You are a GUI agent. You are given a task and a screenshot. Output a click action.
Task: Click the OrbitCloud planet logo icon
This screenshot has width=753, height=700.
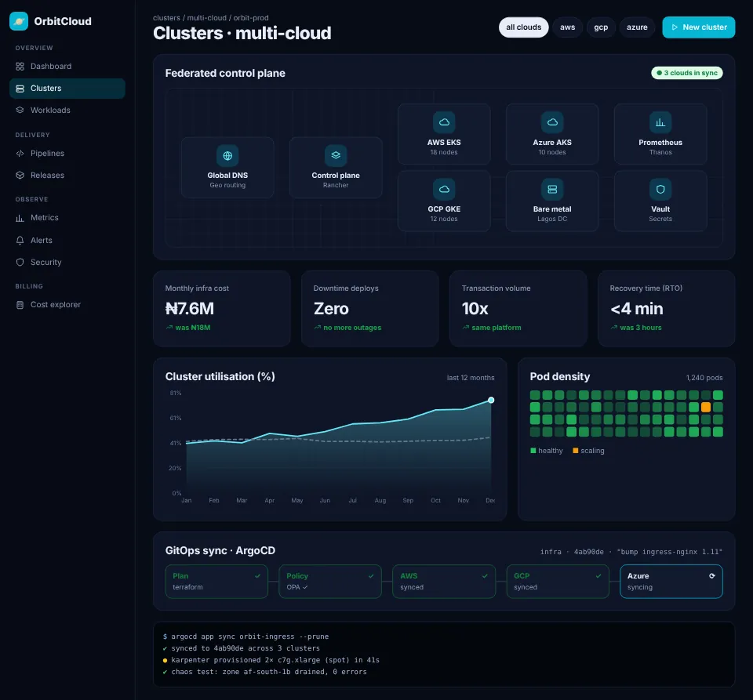19,21
